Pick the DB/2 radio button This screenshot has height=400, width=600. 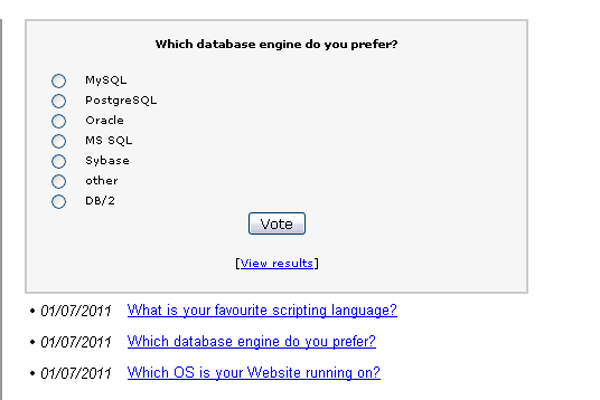click(x=59, y=202)
